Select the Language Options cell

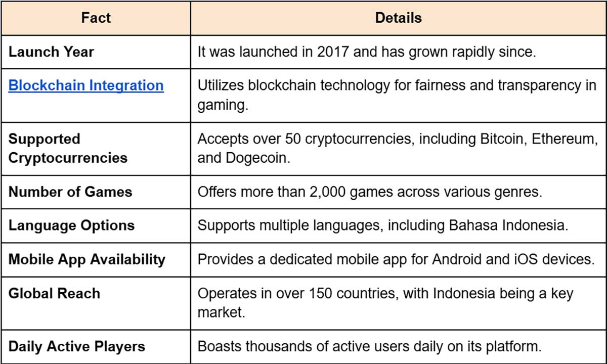pyautogui.click(x=96, y=225)
